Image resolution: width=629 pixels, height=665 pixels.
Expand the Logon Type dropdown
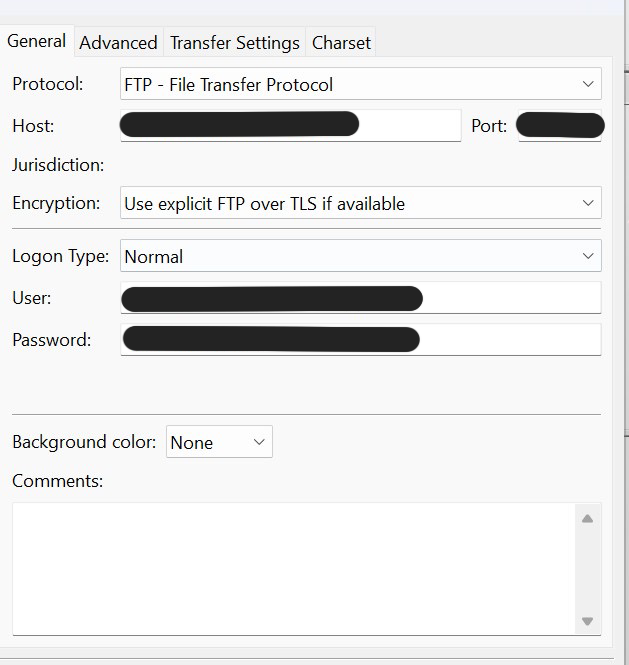[360, 256]
